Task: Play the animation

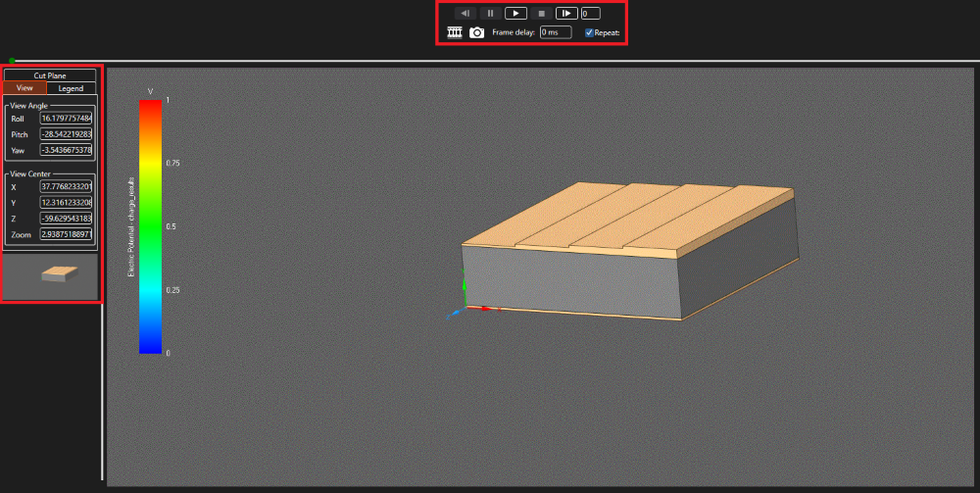Action: coord(515,13)
